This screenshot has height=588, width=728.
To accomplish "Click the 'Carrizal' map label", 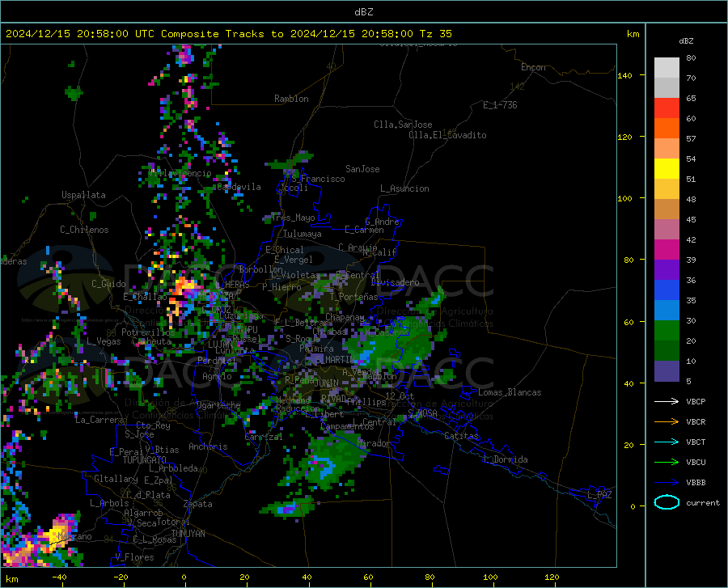I will tap(263, 437).
